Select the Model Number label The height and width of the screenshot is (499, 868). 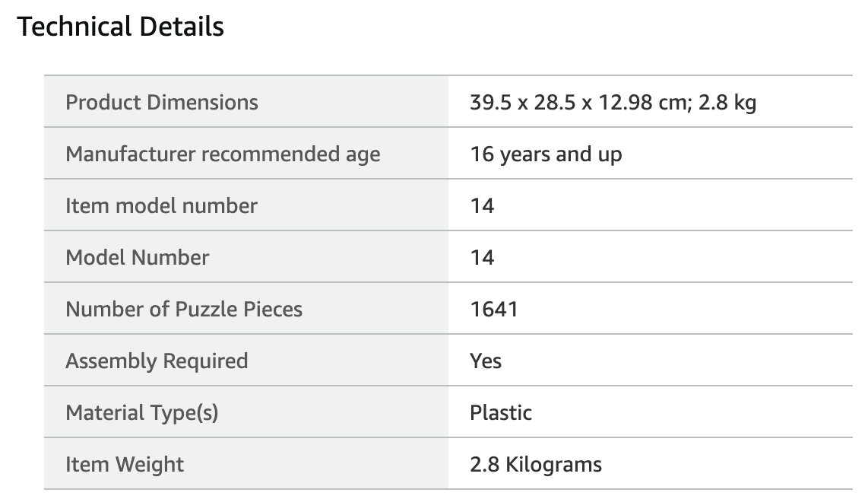point(138,258)
